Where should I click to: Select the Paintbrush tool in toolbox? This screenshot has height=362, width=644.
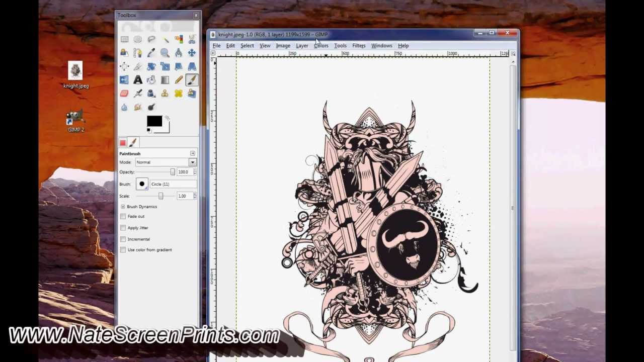click(x=192, y=80)
